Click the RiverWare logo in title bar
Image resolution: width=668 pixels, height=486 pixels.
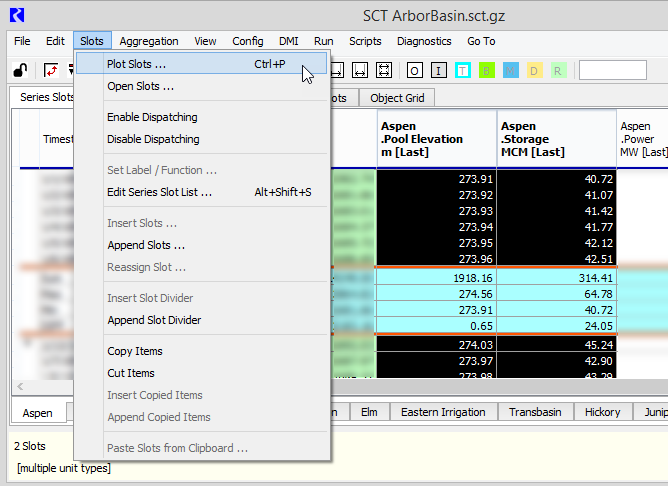(17, 15)
